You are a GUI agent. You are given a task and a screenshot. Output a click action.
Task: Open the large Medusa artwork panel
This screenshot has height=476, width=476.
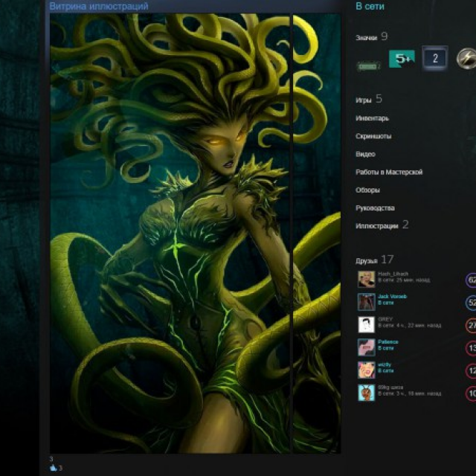170,233
